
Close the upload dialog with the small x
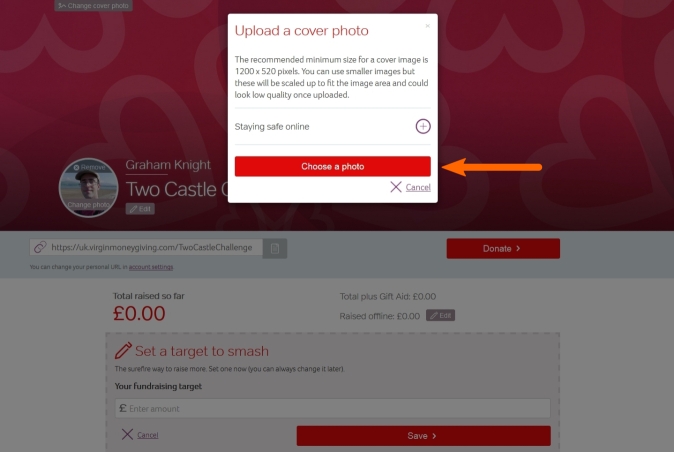[427, 26]
